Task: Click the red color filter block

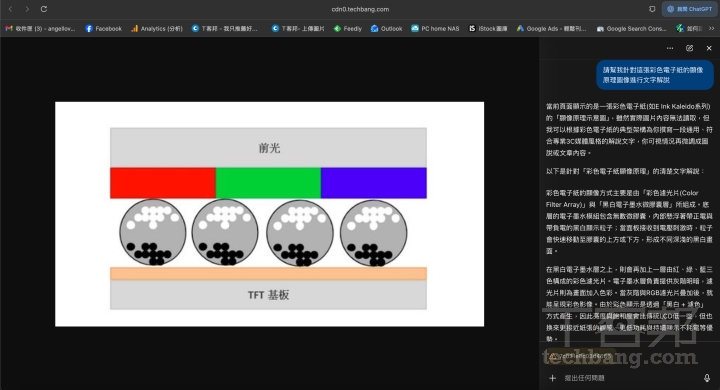Action: tap(163, 183)
